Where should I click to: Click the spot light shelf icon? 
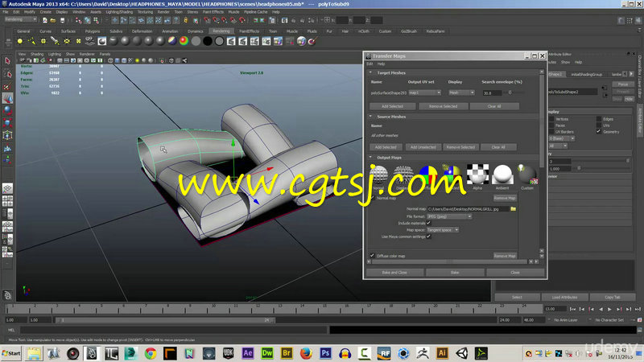pos(55,41)
